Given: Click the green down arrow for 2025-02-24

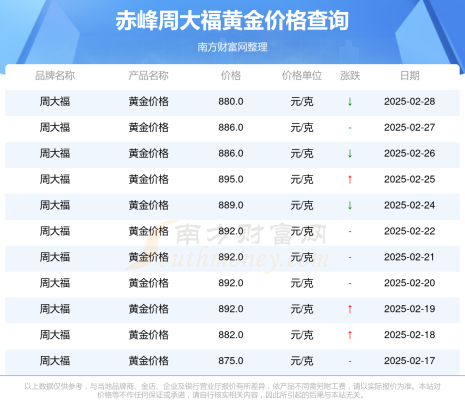Looking at the screenshot, I should 350,205.
